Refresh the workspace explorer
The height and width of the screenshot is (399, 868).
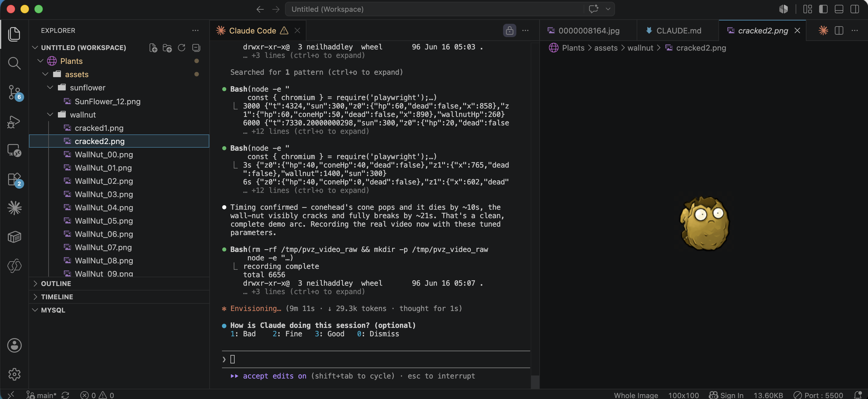click(x=182, y=48)
